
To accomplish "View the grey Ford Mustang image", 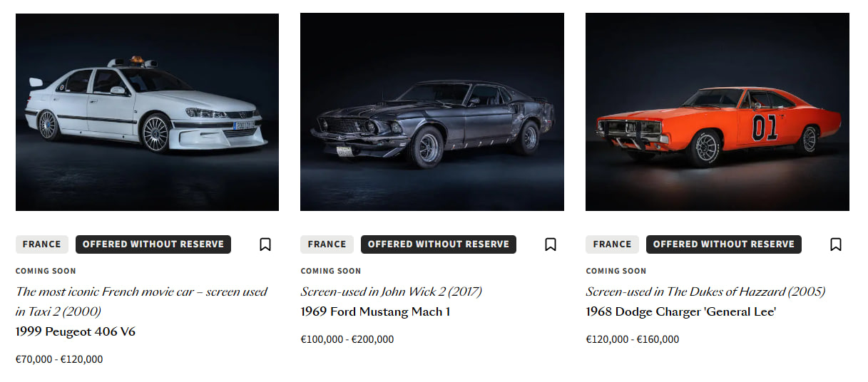I will [x=432, y=112].
